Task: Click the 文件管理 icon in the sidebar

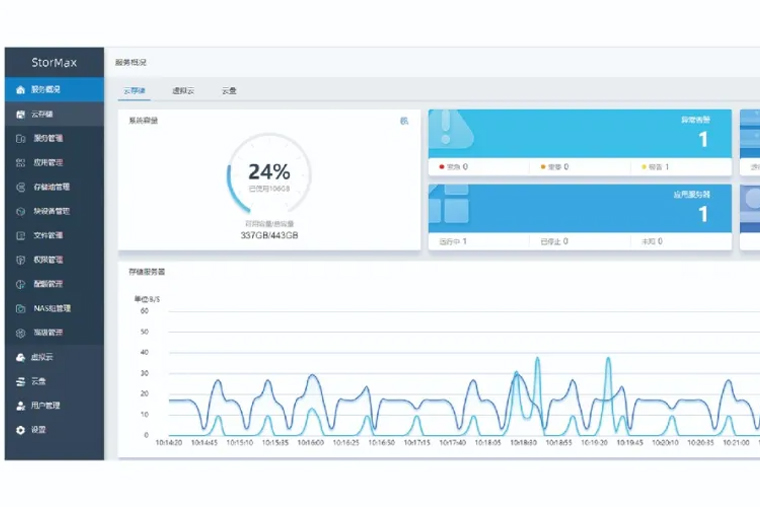Action: point(21,236)
